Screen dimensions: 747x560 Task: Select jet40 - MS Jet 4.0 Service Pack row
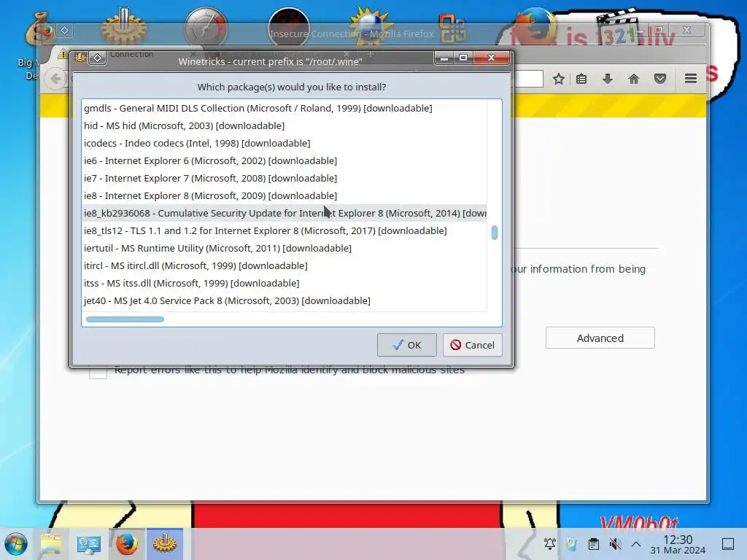(x=285, y=301)
